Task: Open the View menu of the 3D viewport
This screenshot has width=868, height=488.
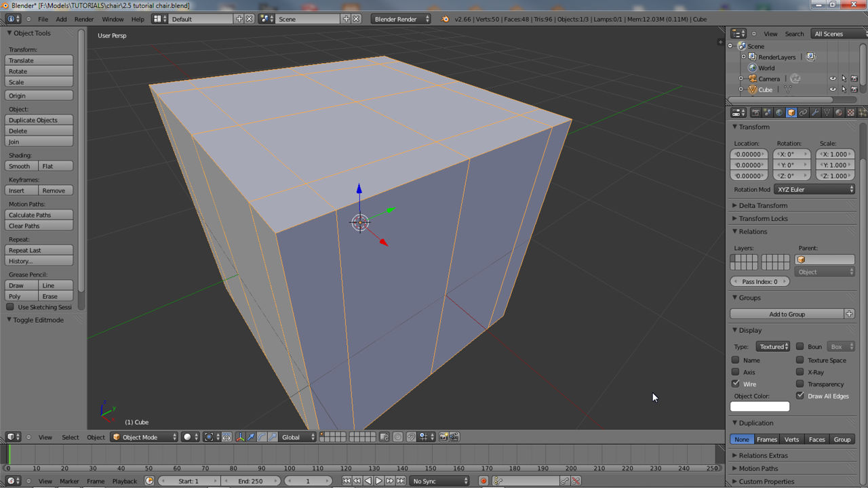Action: coord(45,437)
